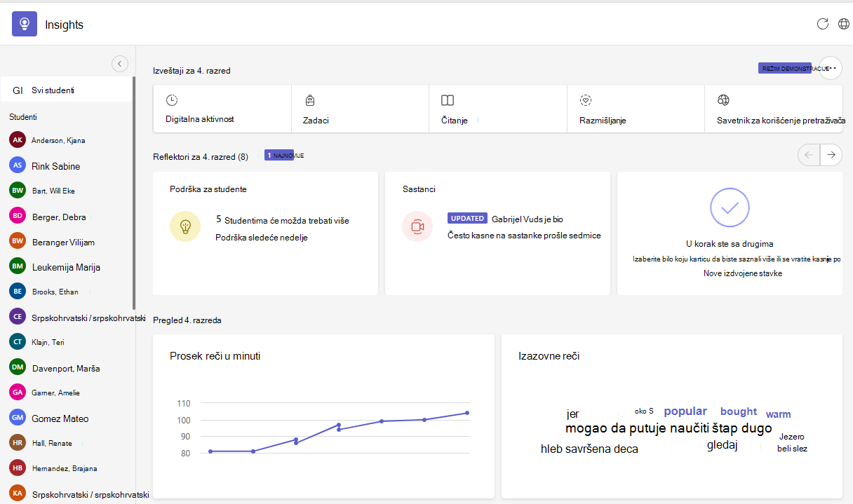Click the AS avatar icon
The height and width of the screenshot is (504, 853).
pyautogui.click(x=18, y=165)
